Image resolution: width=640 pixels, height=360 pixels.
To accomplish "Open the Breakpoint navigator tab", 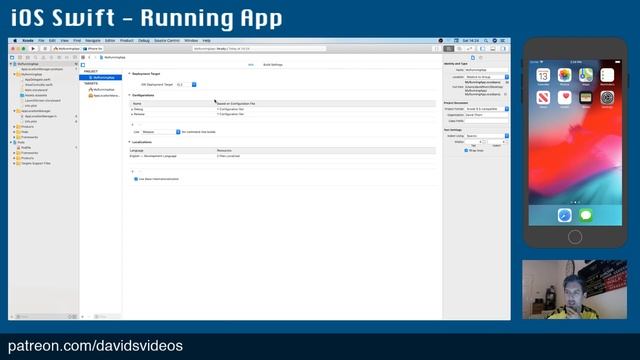I will pos(67,58).
